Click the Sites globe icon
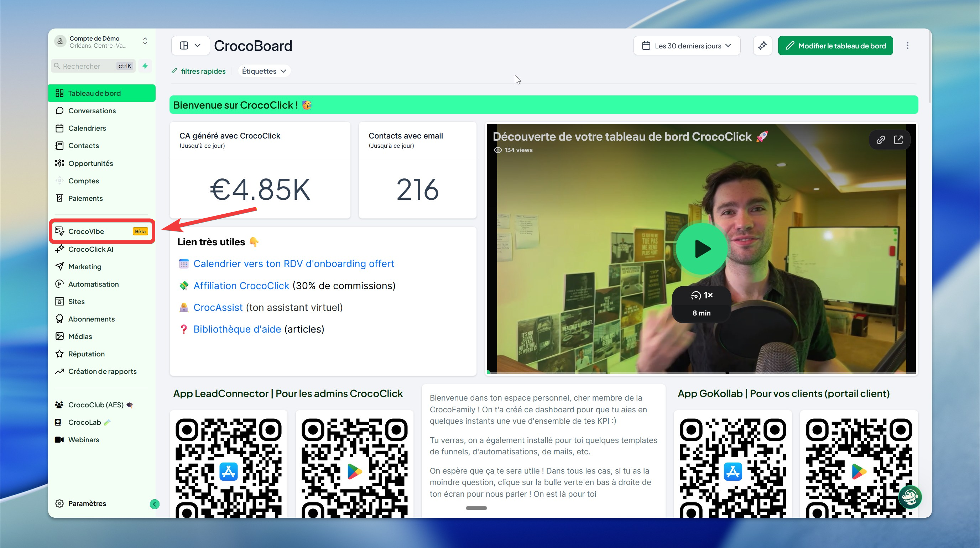The height and width of the screenshot is (548, 980). pyautogui.click(x=59, y=302)
